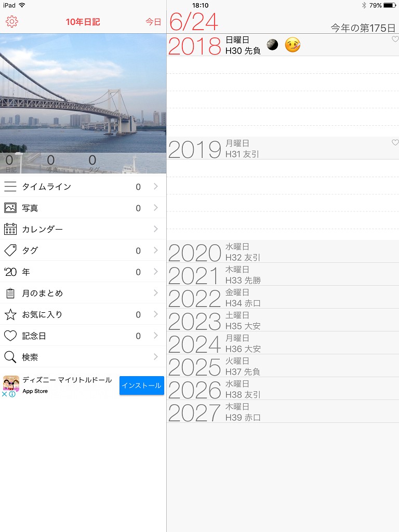Tap the 6/24 date header
The height and width of the screenshot is (532, 399).
click(194, 22)
